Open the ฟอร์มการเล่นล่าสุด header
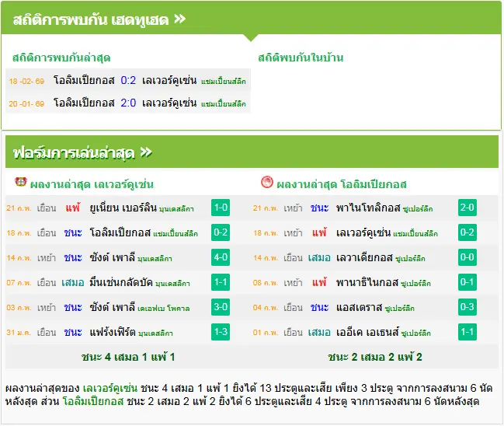504x426 pixels. (x=252, y=152)
